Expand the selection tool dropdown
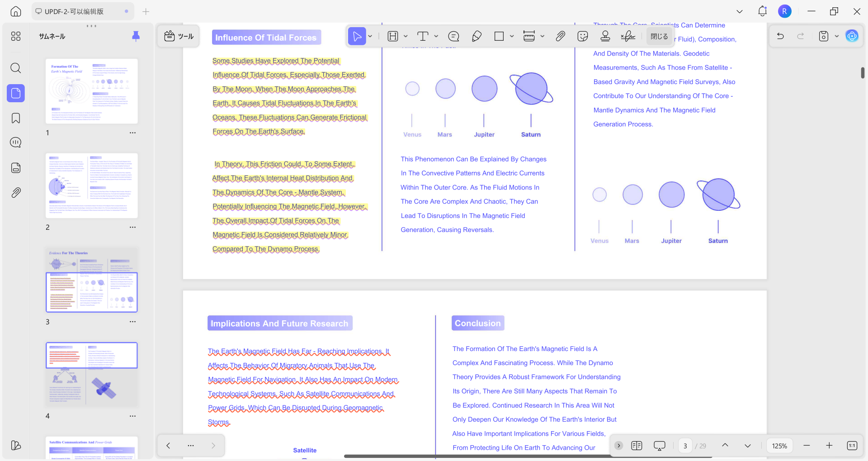Image resolution: width=868 pixels, height=461 pixels. 370,36
